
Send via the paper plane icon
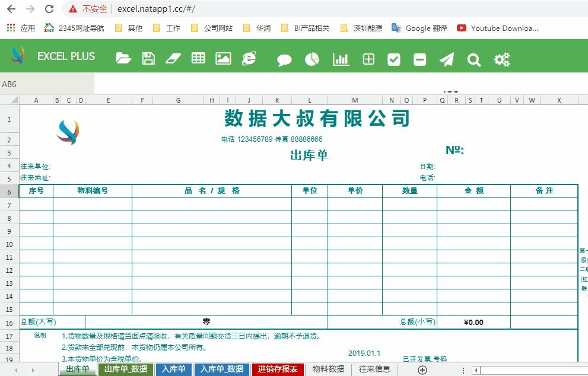(446, 58)
